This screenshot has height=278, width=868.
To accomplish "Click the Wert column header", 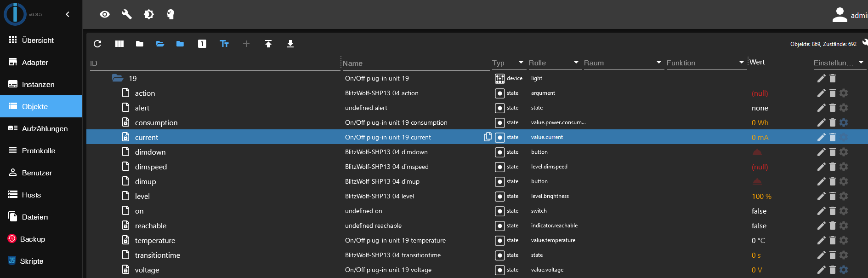I will click(x=757, y=62).
